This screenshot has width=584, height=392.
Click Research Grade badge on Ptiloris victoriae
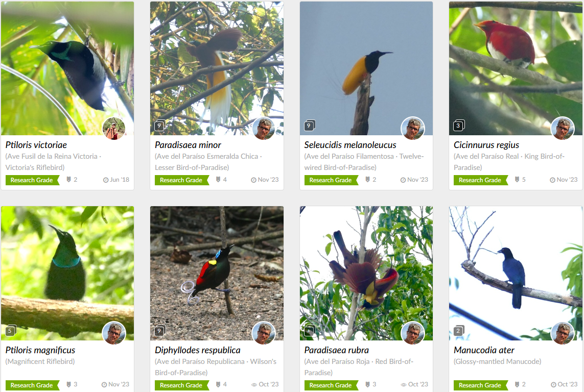pos(32,180)
